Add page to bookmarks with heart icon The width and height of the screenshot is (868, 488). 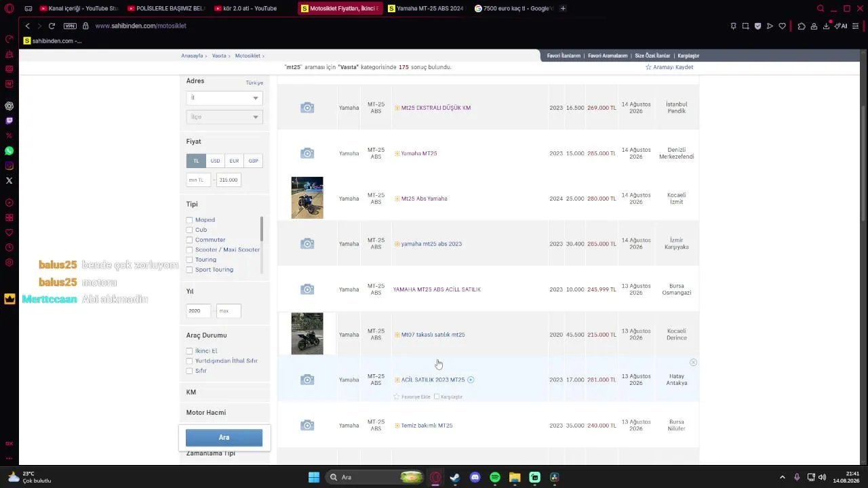tap(782, 26)
